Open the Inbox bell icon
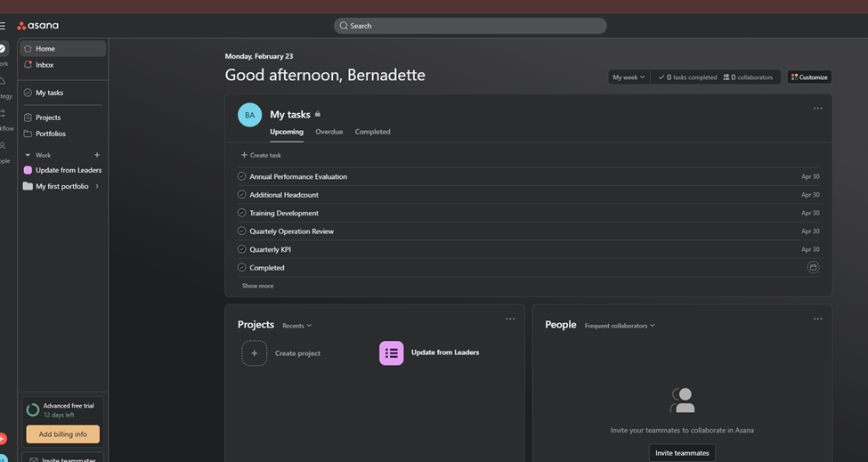Viewport: 868px width, 462px height. [28, 65]
